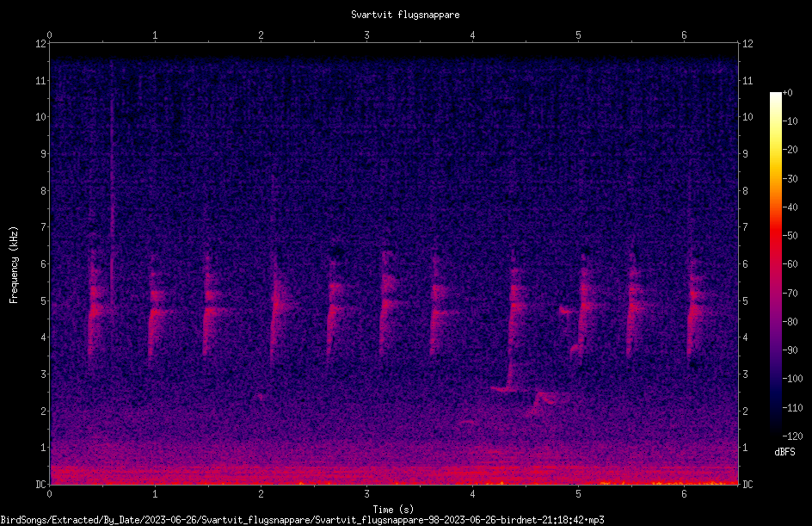Click the "DC" label on the left frequency axis
Screen dimensions: 812x526
(40, 485)
